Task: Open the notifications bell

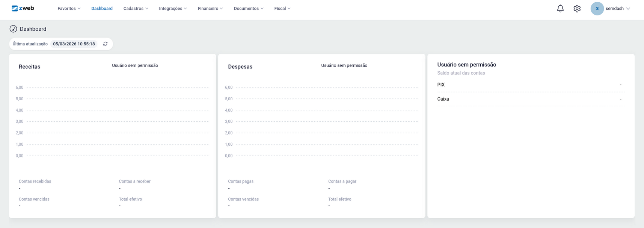Action: pos(560,8)
